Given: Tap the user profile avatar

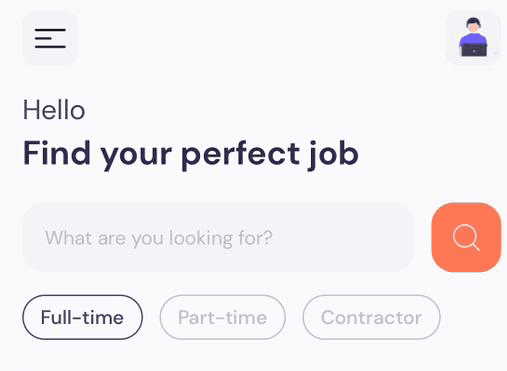Looking at the screenshot, I should pyautogui.click(x=473, y=38).
